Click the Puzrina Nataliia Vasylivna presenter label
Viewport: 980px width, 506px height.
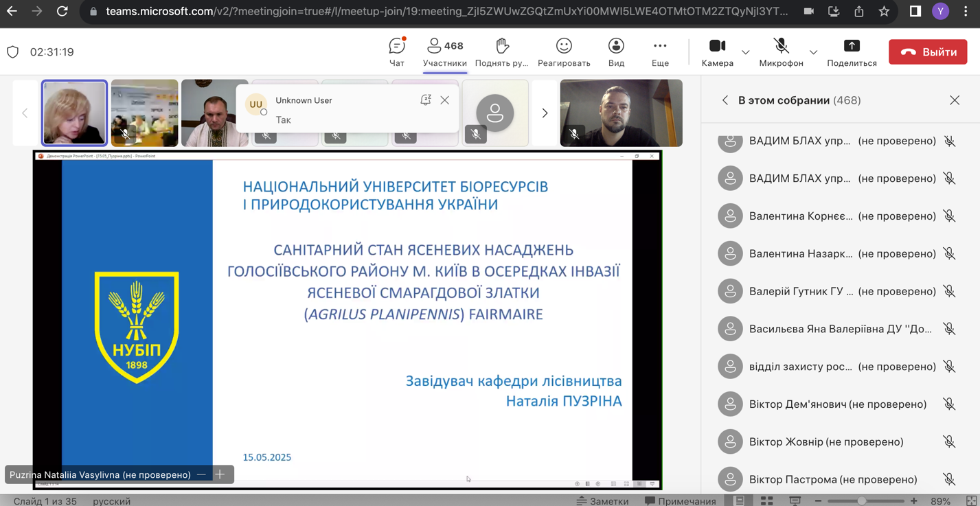pyautogui.click(x=100, y=475)
